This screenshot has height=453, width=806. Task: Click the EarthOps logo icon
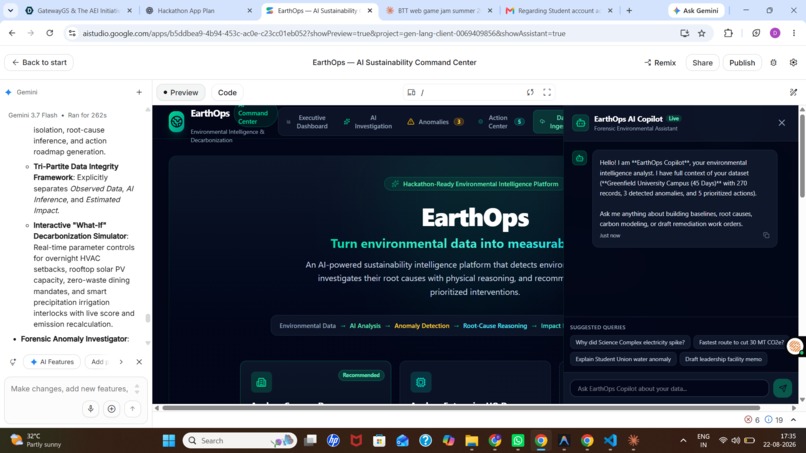(x=176, y=122)
